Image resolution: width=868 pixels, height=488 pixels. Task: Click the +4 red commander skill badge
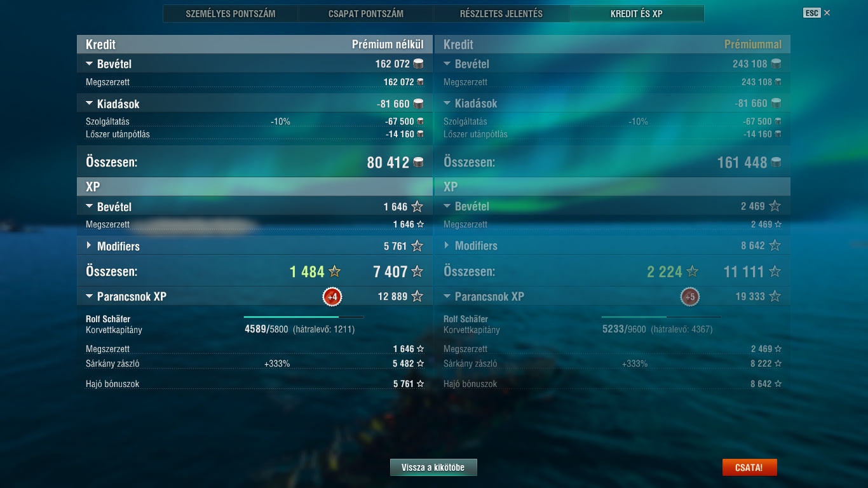[x=332, y=297]
